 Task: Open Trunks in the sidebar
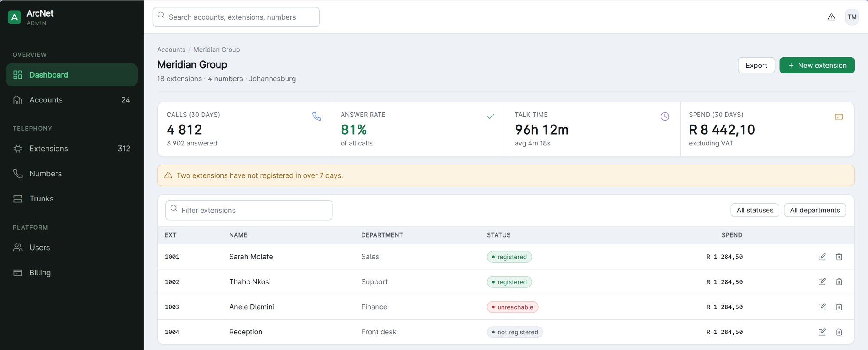(x=72, y=199)
